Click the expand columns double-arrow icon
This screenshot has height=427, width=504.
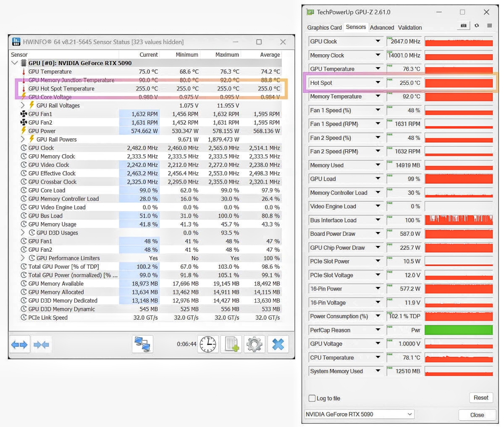19,345
